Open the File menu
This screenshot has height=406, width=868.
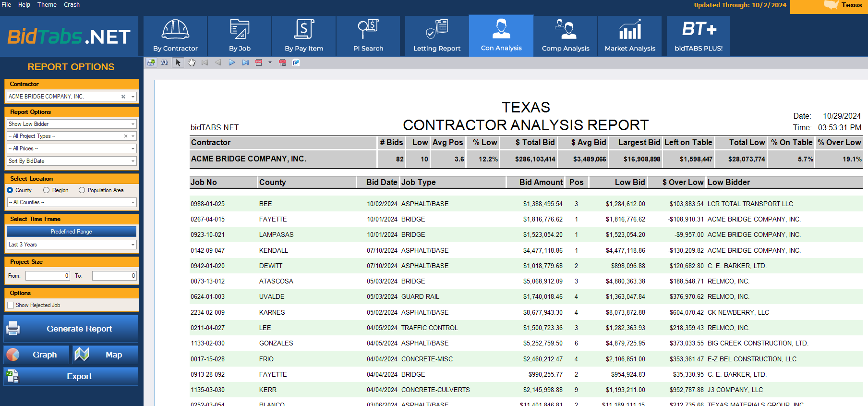click(6, 5)
